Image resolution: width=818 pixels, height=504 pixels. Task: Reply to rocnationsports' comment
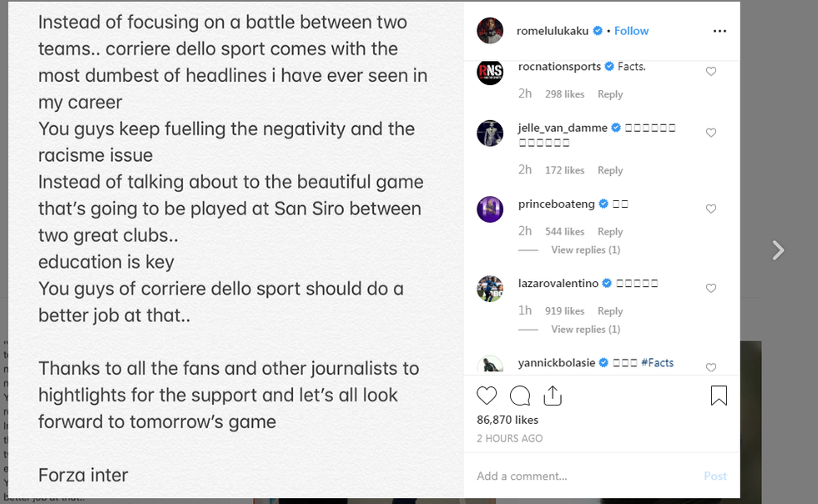click(610, 93)
